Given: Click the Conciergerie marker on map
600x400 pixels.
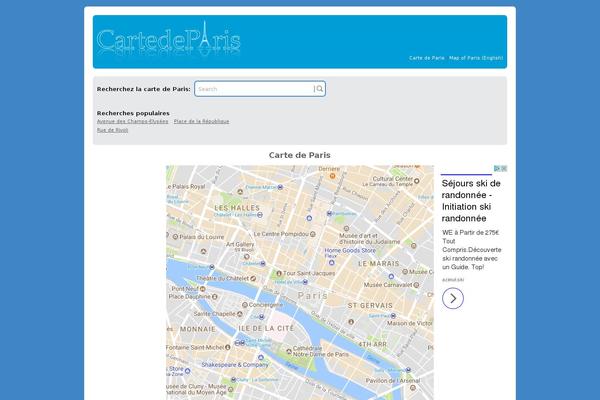Looking at the screenshot, I should pyautogui.click(x=245, y=305).
